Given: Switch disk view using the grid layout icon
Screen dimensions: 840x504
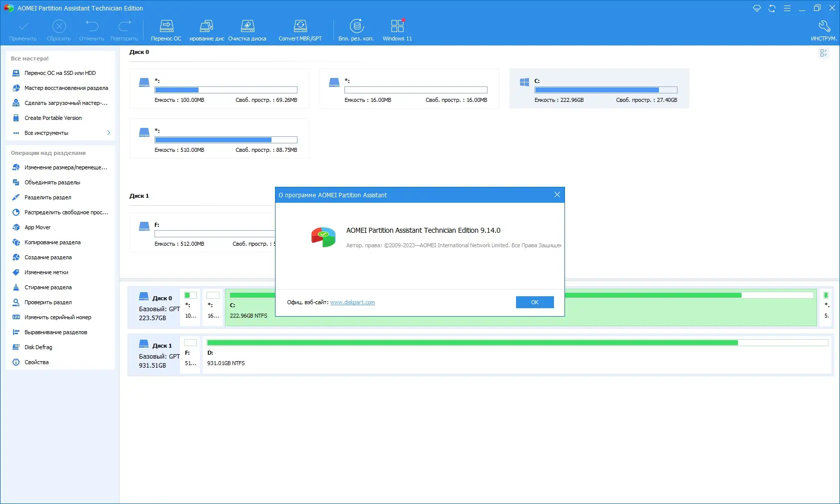Looking at the screenshot, I should pos(823,53).
